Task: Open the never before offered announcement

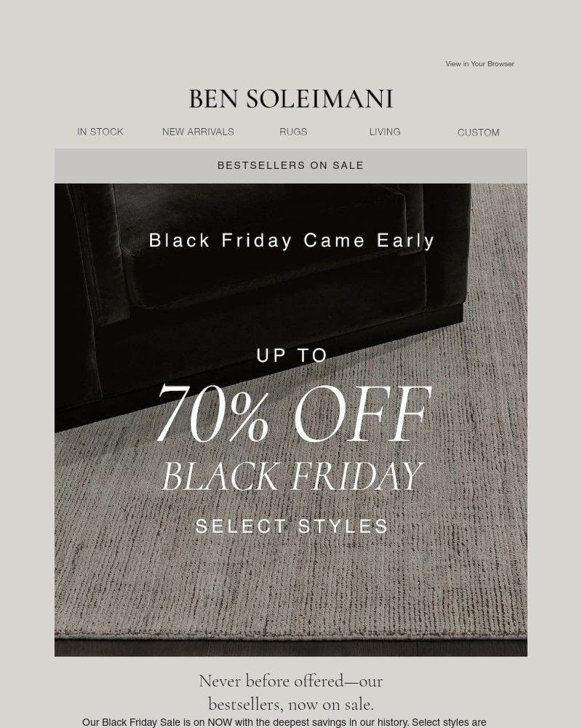Action: 290,681
